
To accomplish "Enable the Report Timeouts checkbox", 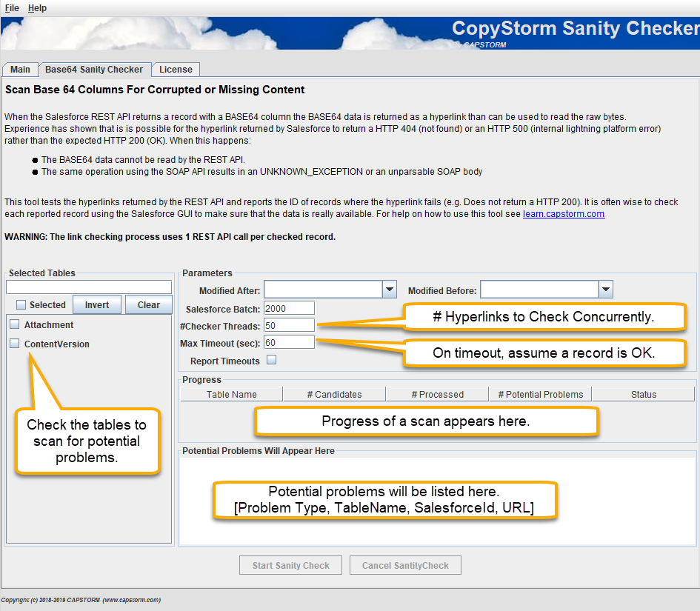I will point(271,360).
